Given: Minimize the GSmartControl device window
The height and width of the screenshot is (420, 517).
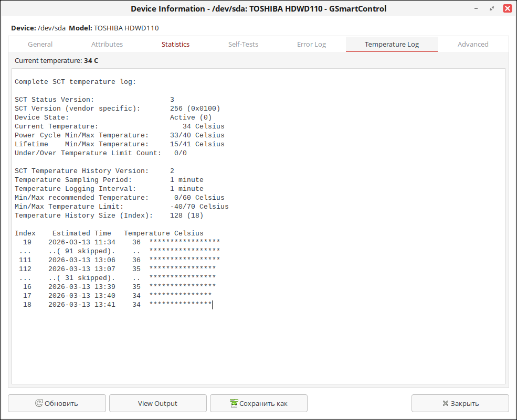Looking at the screenshot, I should click(x=476, y=8).
